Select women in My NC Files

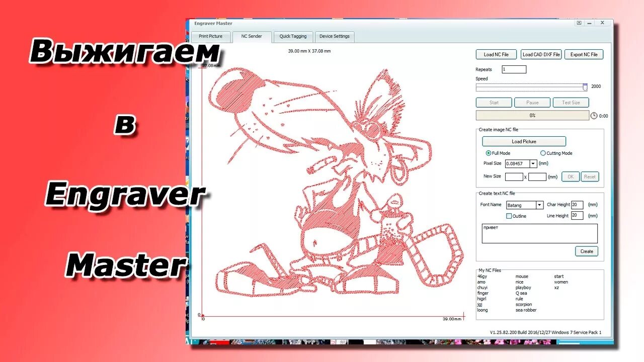coord(561,282)
